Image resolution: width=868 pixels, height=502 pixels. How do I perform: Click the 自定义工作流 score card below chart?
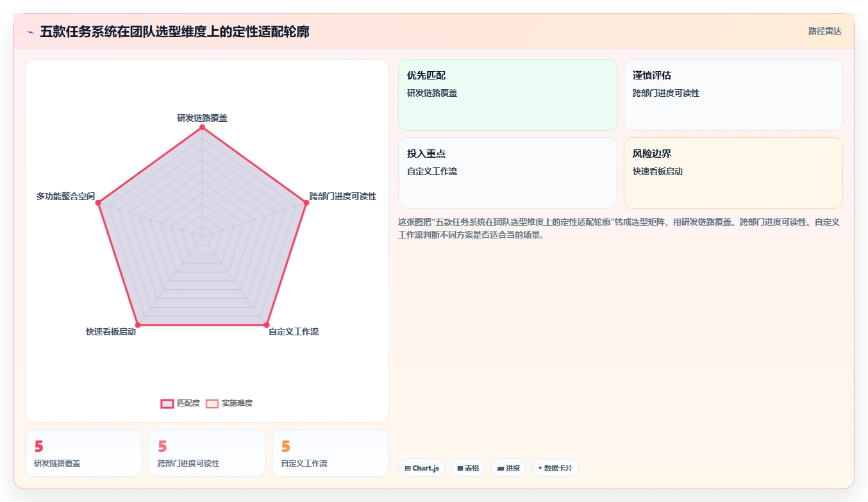pos(330,453)
